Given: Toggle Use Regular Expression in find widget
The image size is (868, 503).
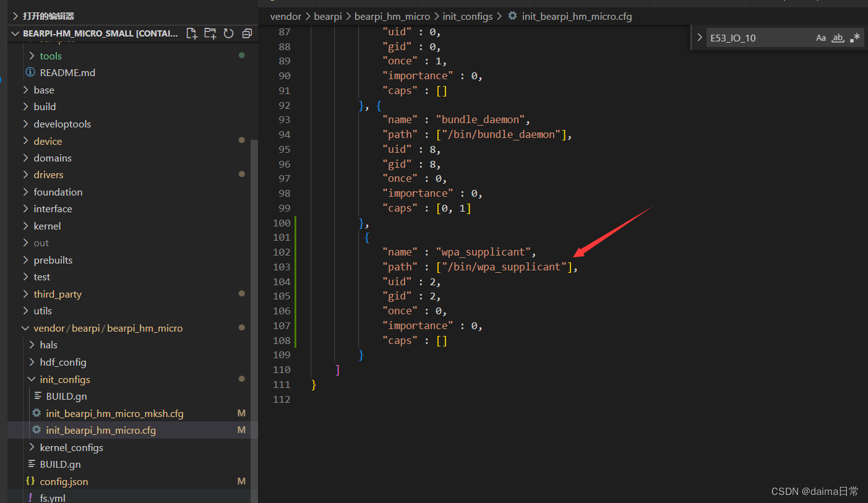Looking at the screenshot, I should point(855,38).
